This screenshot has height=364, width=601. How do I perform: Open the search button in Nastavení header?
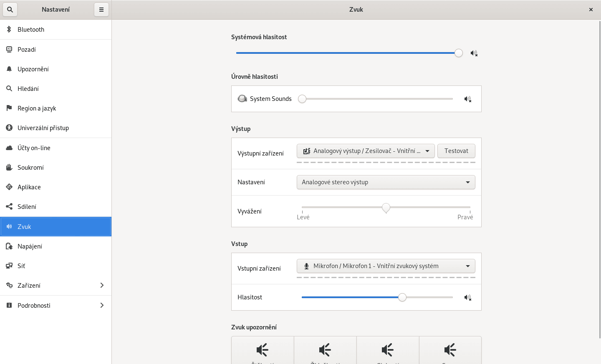[x=10, y=10]
